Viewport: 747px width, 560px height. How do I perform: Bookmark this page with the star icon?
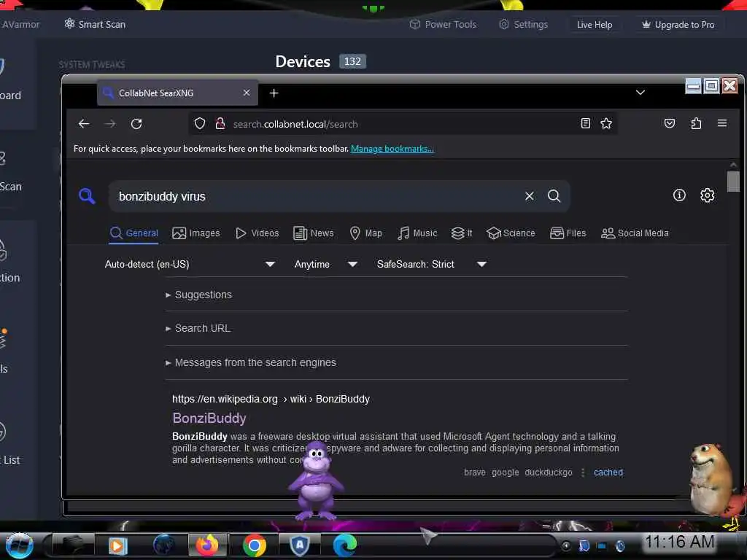606,123
